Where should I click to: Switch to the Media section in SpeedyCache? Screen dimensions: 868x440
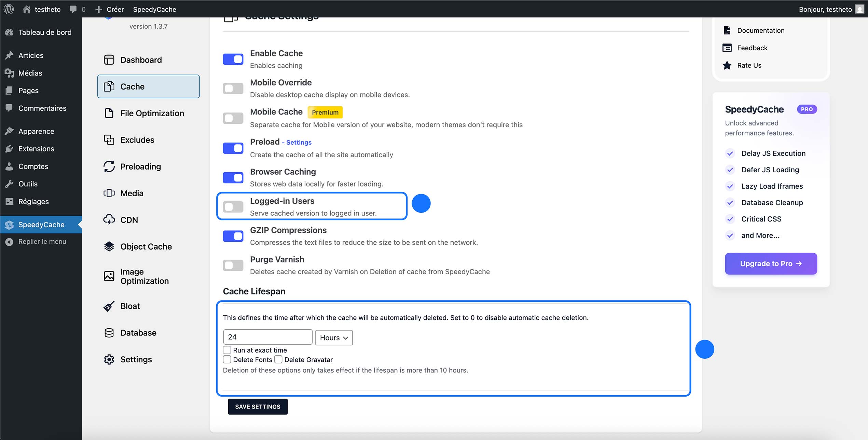(132, 193)
